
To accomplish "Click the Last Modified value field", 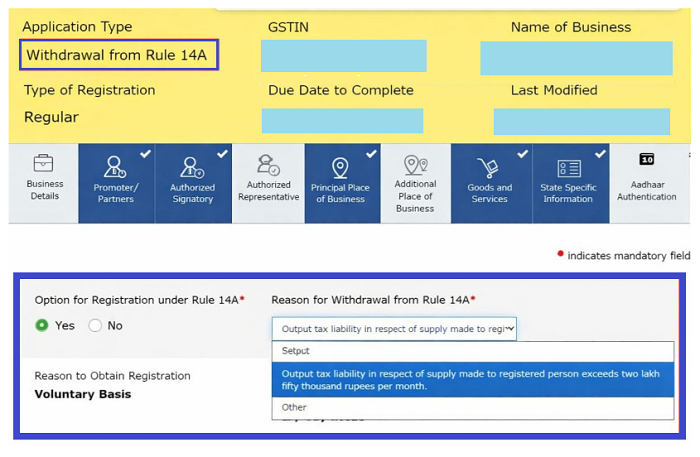I will 581,121.
